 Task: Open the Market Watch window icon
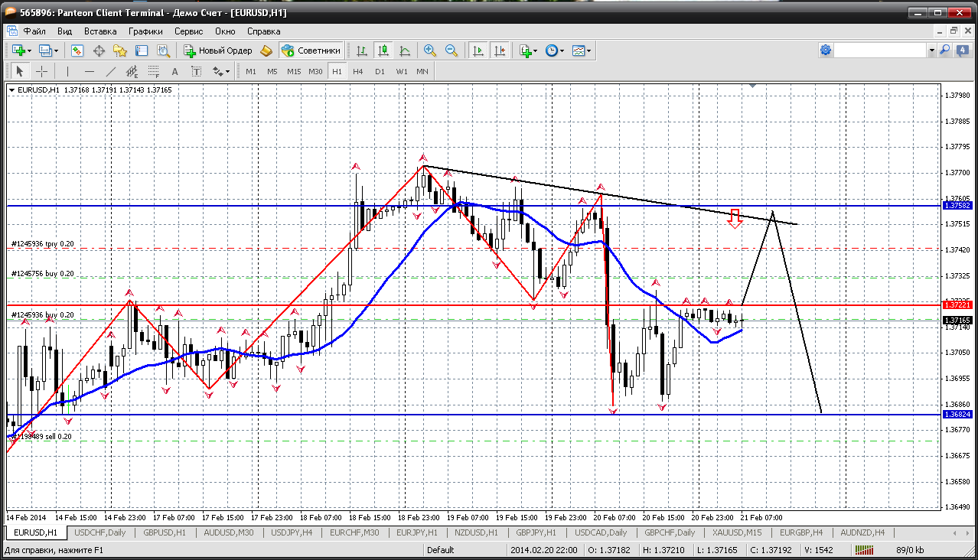pos(77,50)
